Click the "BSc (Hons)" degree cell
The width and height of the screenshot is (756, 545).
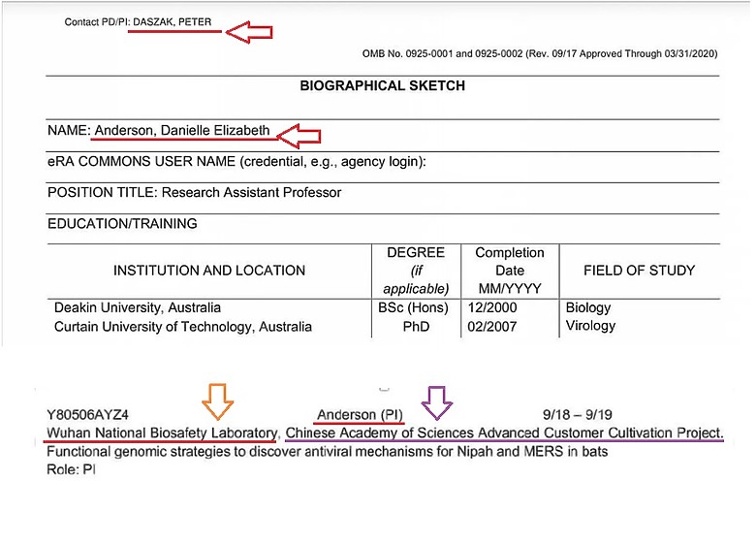(413, 307)
